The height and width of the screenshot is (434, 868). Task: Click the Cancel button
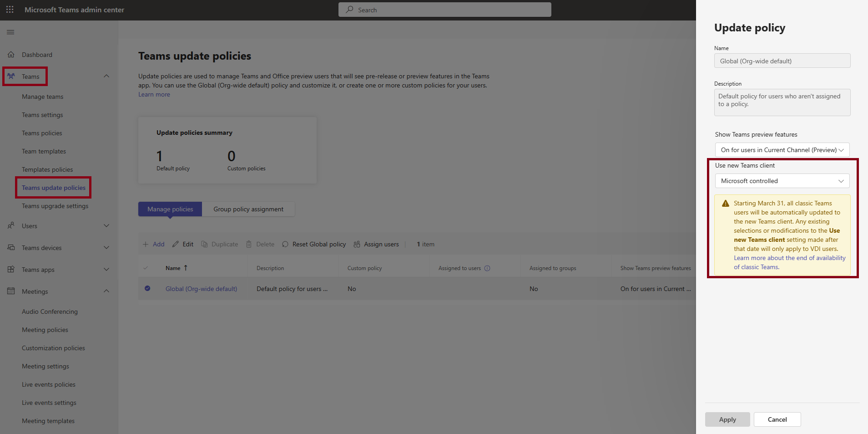tap(777, 419)
